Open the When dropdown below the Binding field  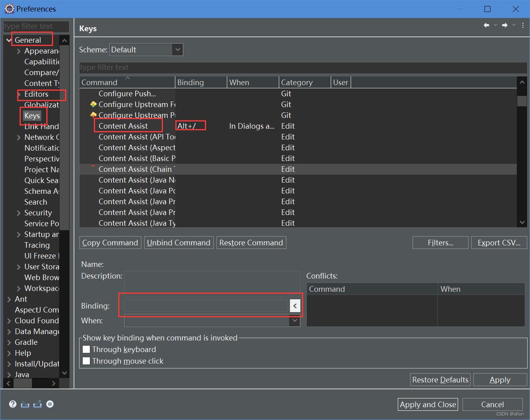[x=294, y=320]
